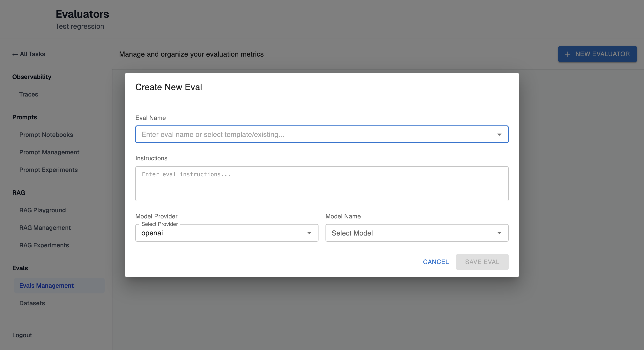Navigate to RAG Experiments

[x=44, y=245]
